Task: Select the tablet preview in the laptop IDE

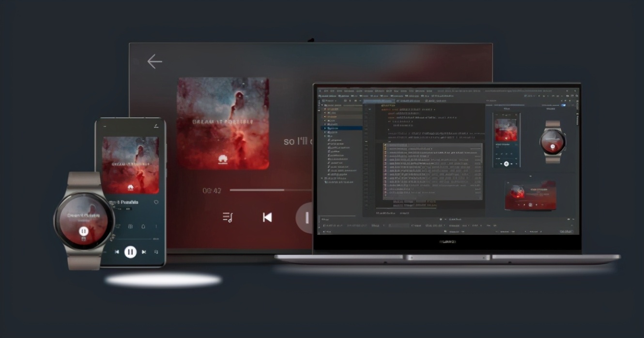Action: click(531, 196)
